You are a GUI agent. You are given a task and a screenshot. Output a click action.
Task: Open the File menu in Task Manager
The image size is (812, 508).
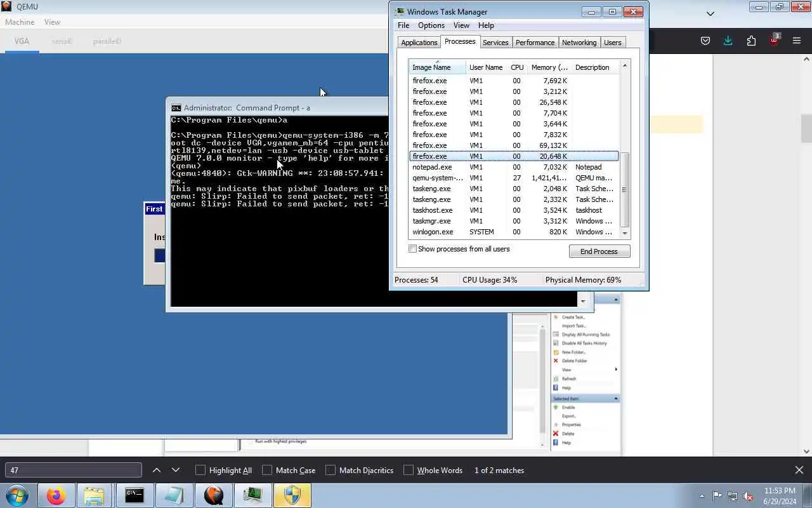click(403, 25)
